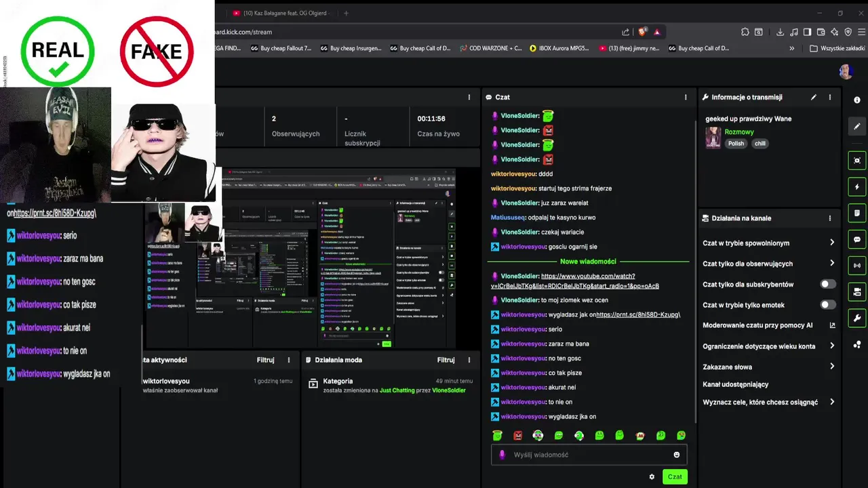
Task: Click Filtruj in Działania moda panel
Action: click(446, 360)
